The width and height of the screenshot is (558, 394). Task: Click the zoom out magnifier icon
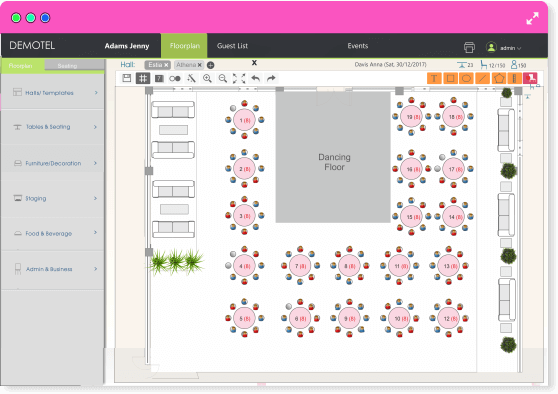point(223,78)
